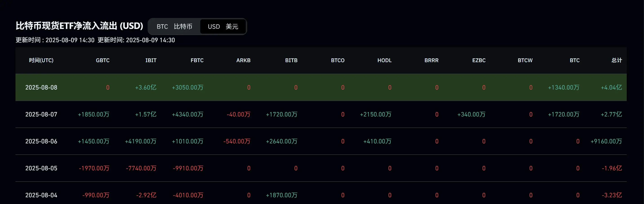
Task: Click the HODL column header
Action: (x=384, y=60)
